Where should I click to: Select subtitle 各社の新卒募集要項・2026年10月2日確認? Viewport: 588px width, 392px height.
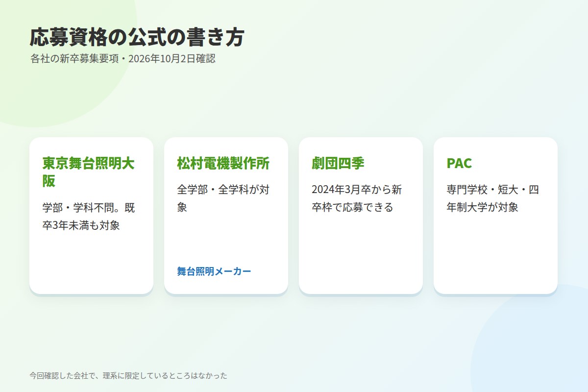pos(122,59)
